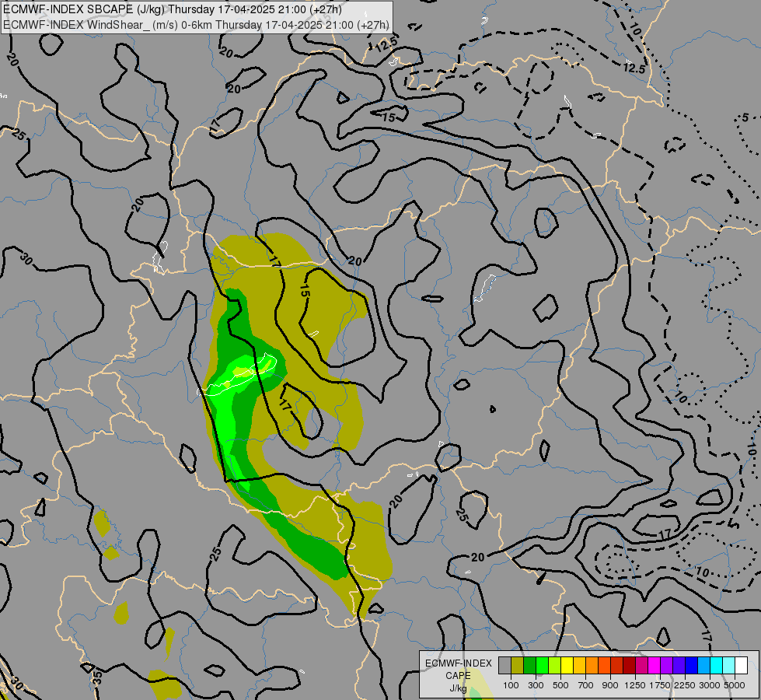Image resolution: width=761 pixels, height=700 pixels.
Task: Click the 100 label under the legend
Action: [x=511, y=685]
